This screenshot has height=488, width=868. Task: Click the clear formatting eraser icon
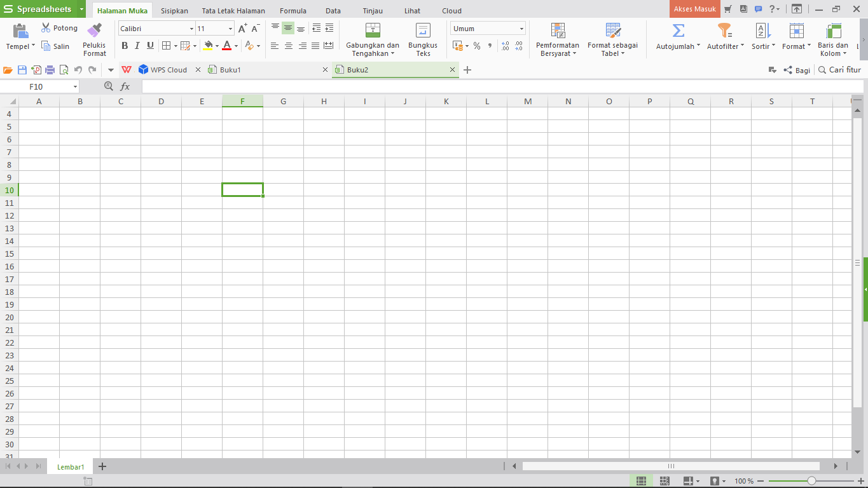[249, 46]
